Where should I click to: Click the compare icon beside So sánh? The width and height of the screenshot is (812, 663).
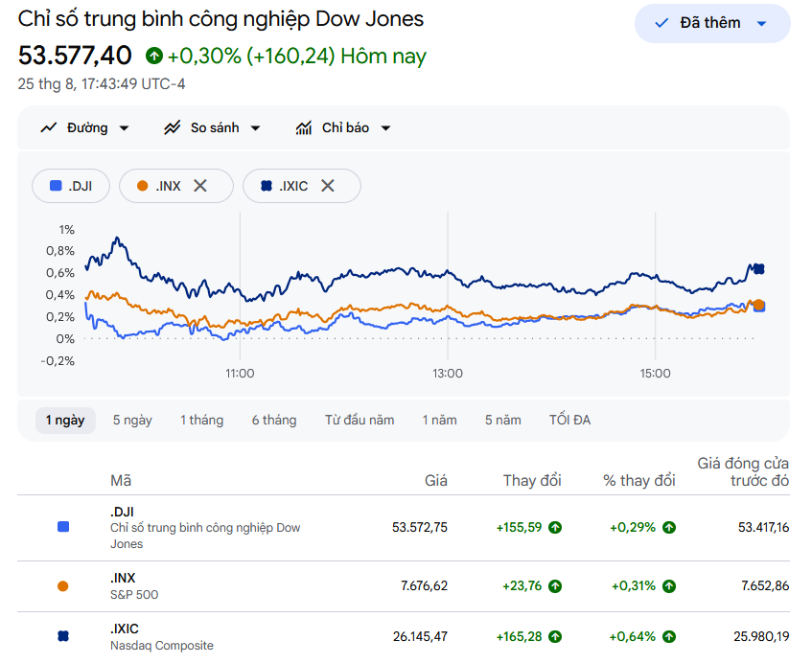click(172, 127)
